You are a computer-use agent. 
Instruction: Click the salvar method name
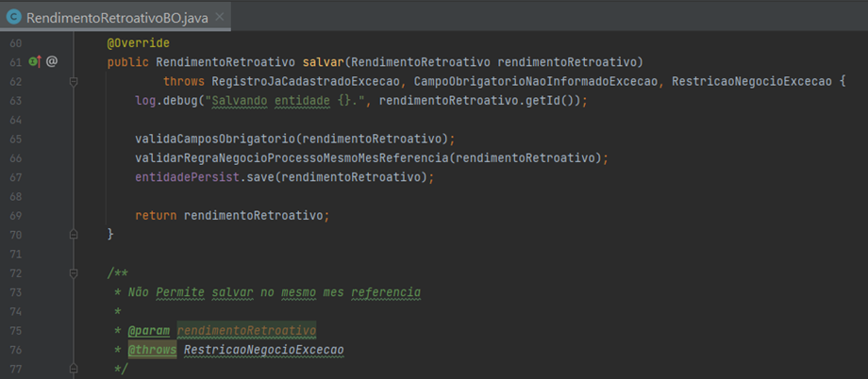tap(324, 62)
